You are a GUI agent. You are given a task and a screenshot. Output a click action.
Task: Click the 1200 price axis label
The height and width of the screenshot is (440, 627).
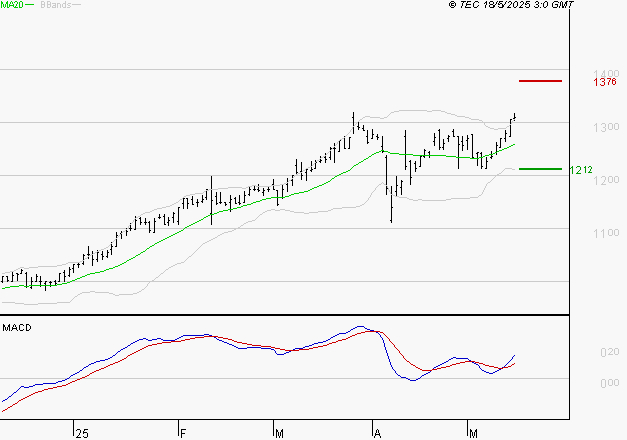[x=606, y=180]
